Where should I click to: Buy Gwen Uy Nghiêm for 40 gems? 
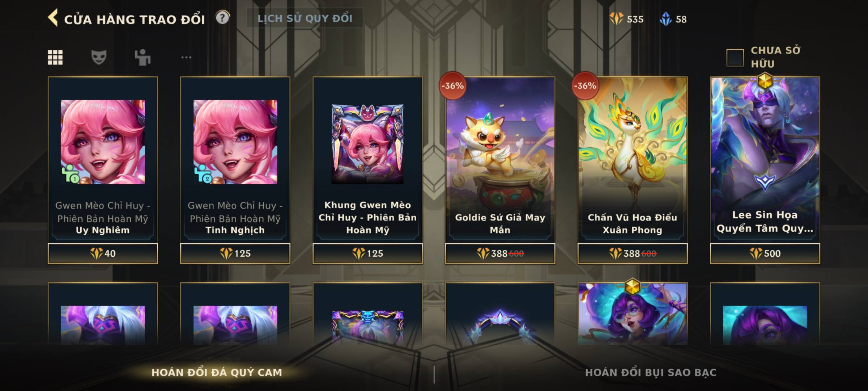point(103,253)
